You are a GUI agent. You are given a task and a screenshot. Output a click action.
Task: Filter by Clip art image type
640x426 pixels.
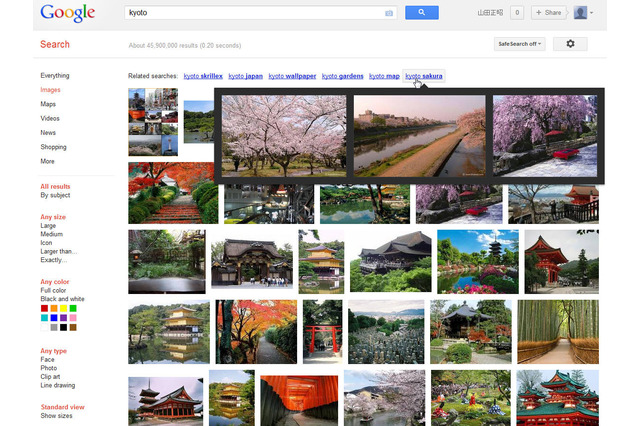click(50, 377)
